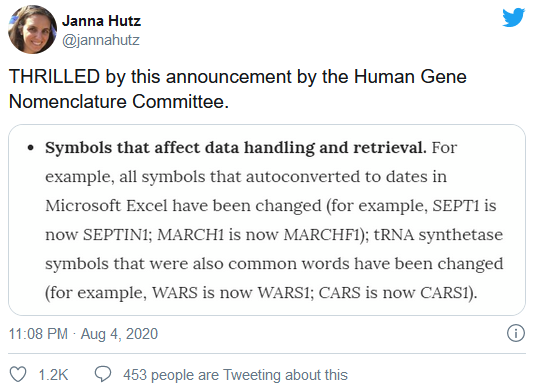Click the SEPTIN1 gene symbol text
The image size is (536, 388).
(117, 235)
